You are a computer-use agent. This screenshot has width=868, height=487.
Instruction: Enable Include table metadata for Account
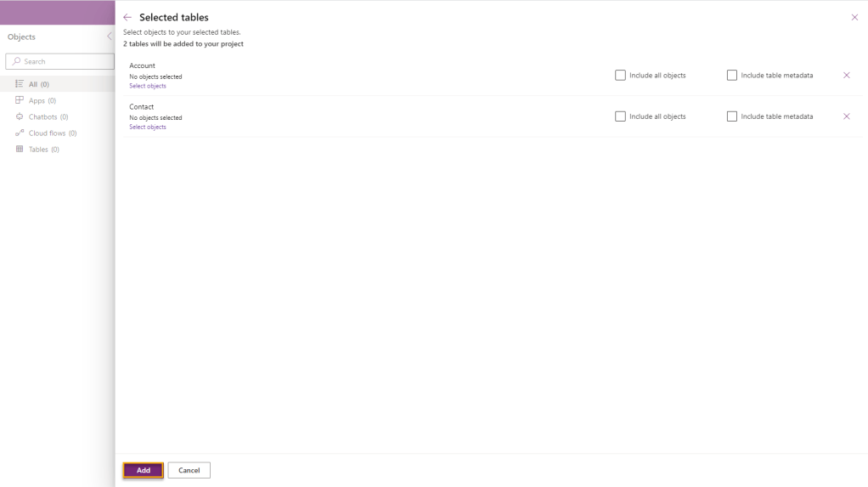click(x=732, y=76)
